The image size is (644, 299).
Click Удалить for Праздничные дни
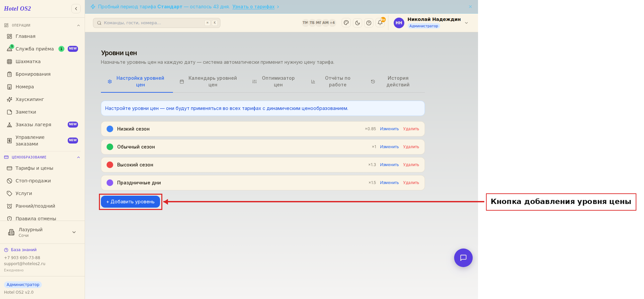click(411, 183)
